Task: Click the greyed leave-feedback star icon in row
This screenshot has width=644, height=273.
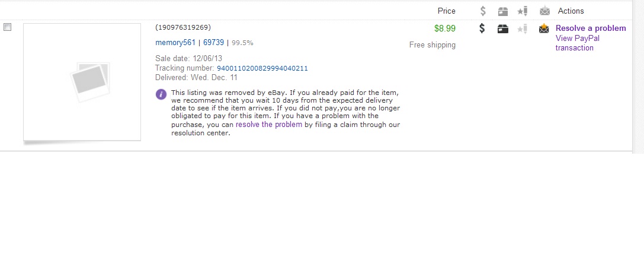Action: [523, 28]
